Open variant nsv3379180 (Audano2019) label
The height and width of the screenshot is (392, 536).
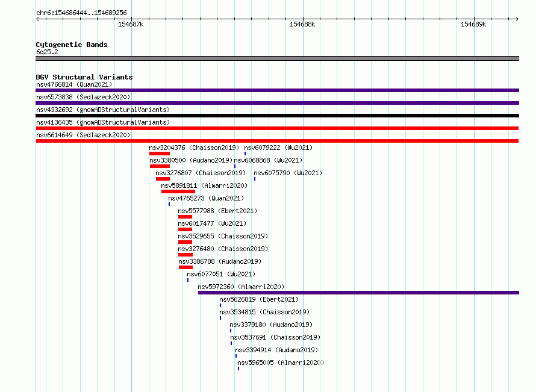[271, 325]
